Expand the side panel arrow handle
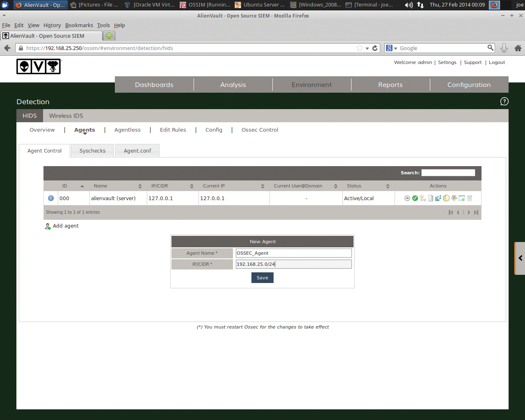 pyautogui.click(x=520, y=258)
